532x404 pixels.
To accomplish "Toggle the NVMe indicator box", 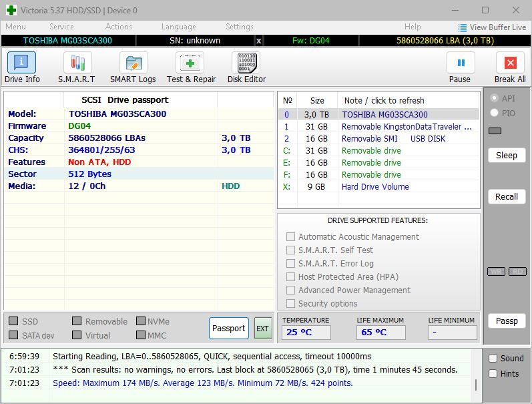I will 140,321.
